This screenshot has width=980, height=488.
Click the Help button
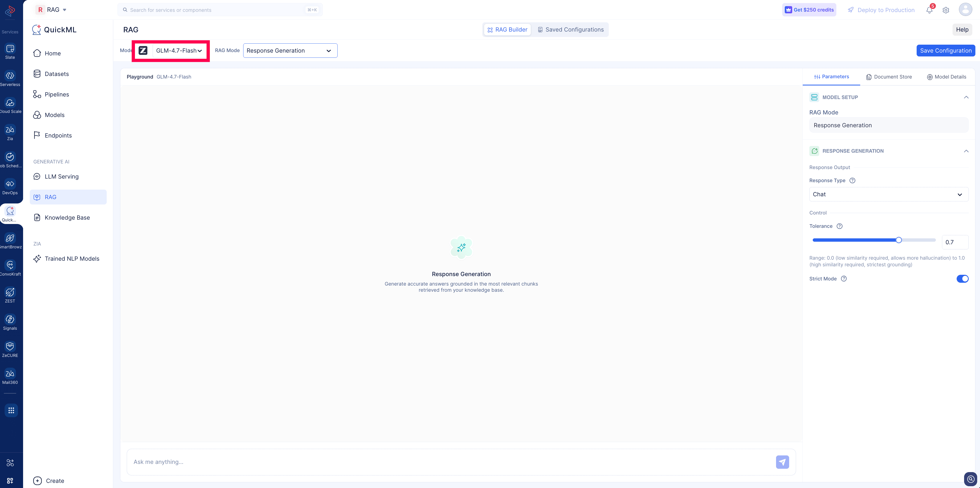pos(962,30)
